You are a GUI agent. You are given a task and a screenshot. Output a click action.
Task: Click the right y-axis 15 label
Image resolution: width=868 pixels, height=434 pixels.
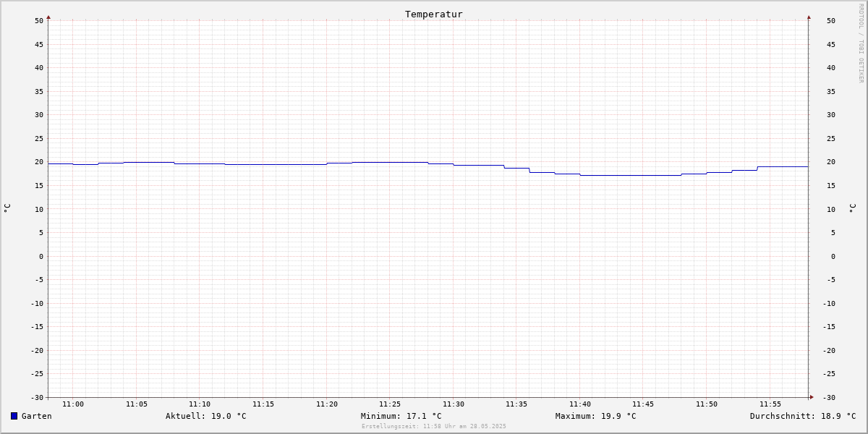(x=831, y=186)
